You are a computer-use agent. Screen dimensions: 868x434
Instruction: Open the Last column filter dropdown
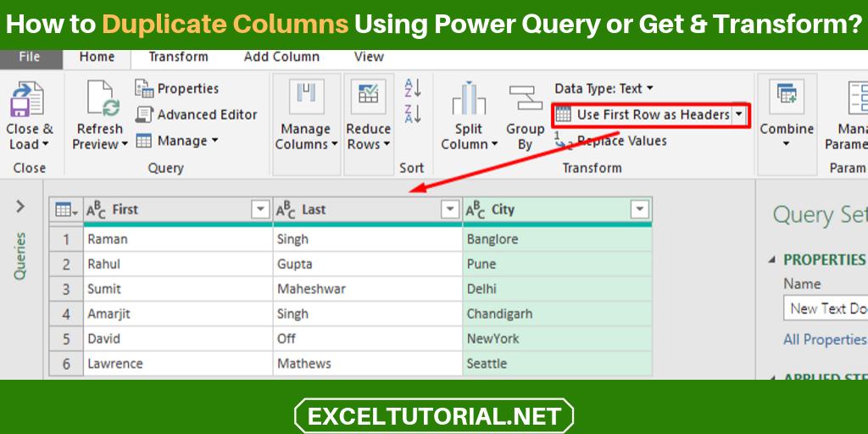tap(450, 210)
